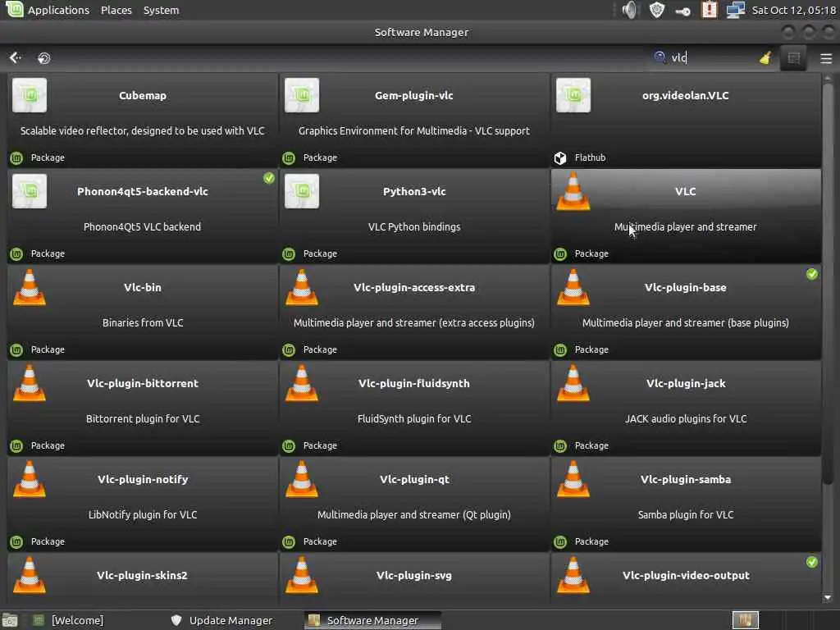
Task: Open the org.videolan.VLC generic icon
Action: (573, 95)
